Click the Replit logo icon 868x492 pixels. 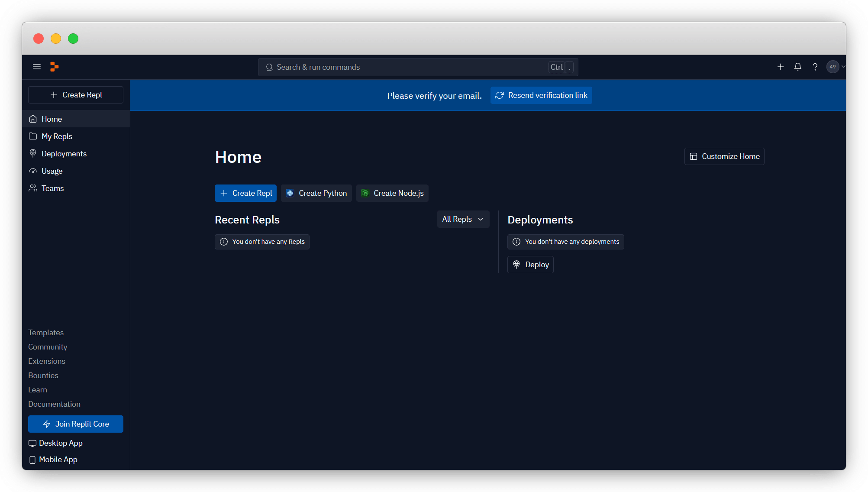click(x=54, y=67)
